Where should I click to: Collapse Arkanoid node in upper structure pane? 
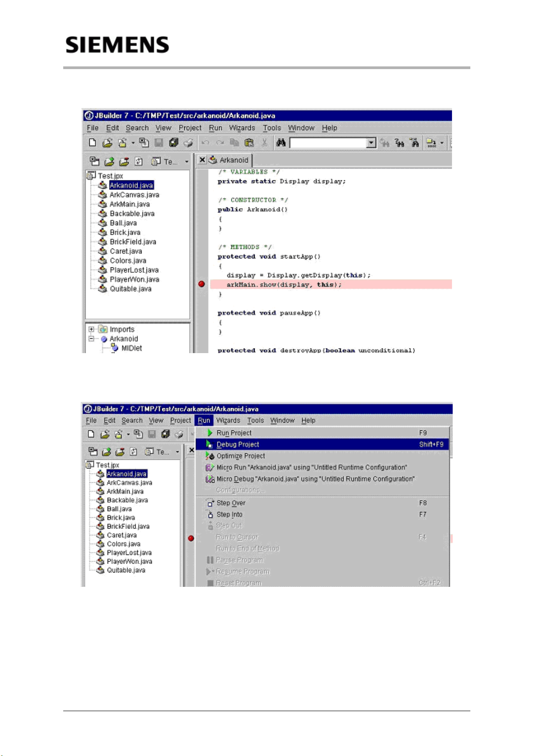(x=91, y=339)
